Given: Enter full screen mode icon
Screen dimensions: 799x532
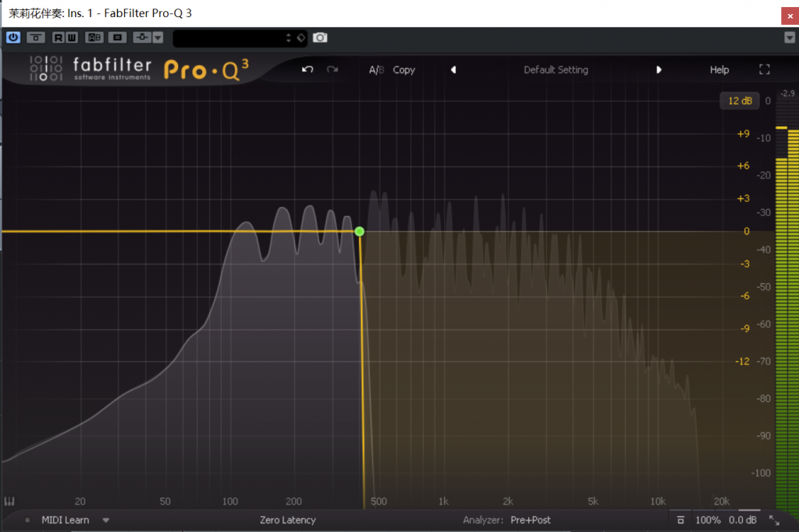Looking at the screenshot, I should (765, 69).
